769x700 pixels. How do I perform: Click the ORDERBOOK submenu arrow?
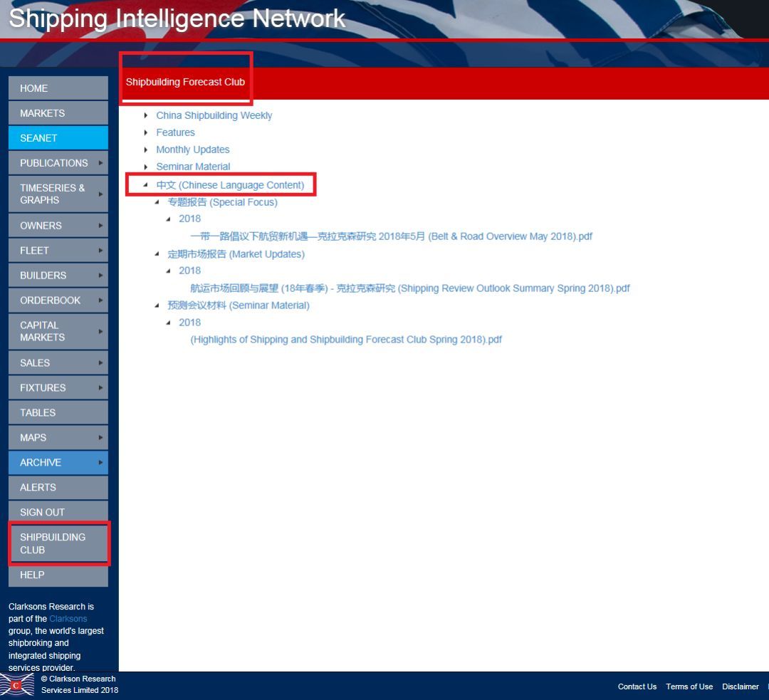(x=100, y=301)
